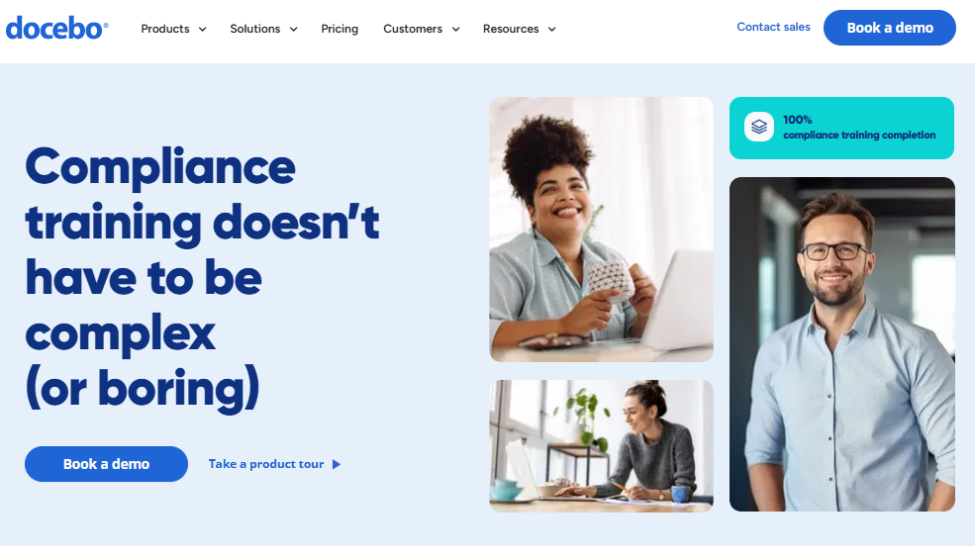Viewport: 975px width, 560px height.
Task: Open the Resources menu label
Action: pyautogui.click(x=511, y=29)
